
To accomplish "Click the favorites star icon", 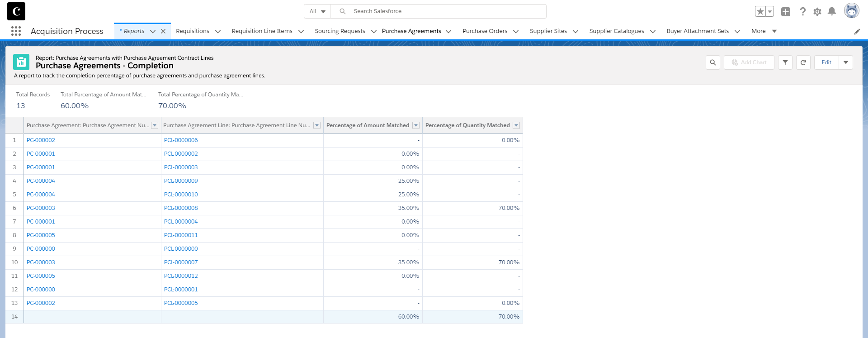I will pyautogui.click(x=760, y=12).
